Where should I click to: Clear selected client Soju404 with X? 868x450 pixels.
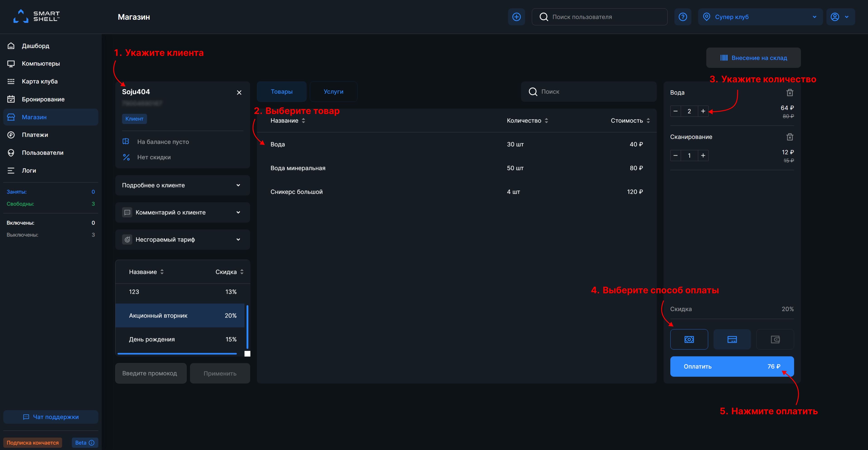tap(239, 93)
